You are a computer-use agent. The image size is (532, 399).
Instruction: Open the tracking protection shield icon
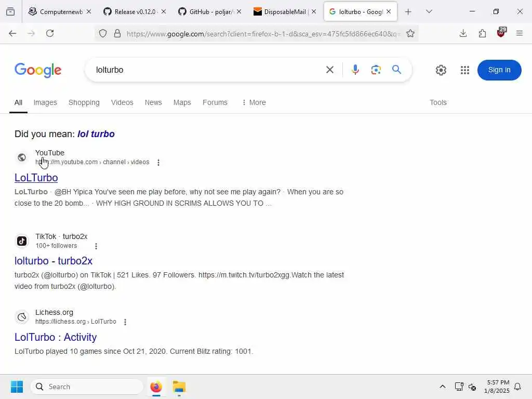103,33
